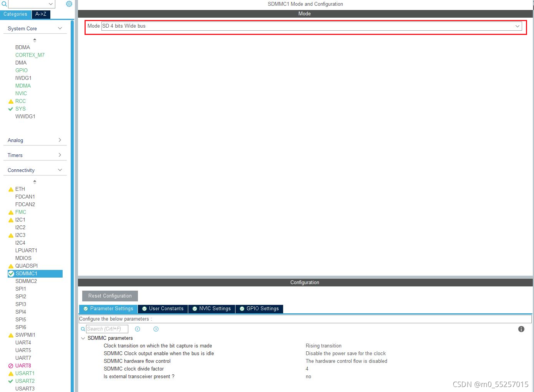Select the Rising transition value
The width and height of the screenshot is (534, 392).
coord(323,346)
